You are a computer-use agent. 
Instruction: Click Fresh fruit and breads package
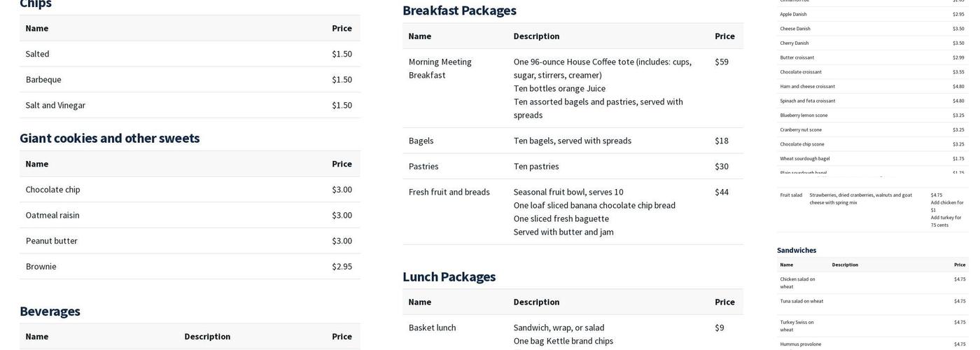(449, 192)
